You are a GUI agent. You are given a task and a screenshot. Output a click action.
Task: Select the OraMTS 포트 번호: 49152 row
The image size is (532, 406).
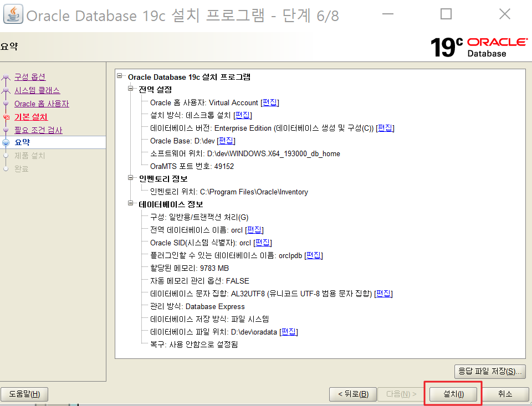click(x=192, y=166)
